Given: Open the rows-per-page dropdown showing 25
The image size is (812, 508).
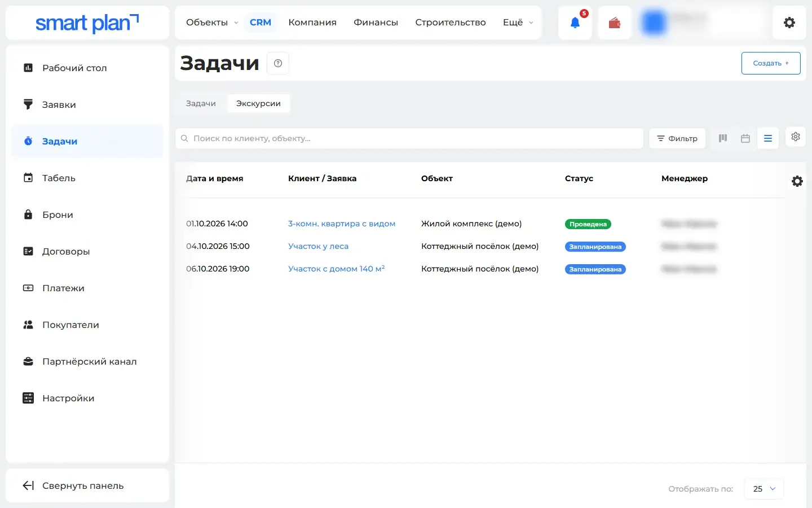Looking at the screenshot, I should click(x=764, y=489).
